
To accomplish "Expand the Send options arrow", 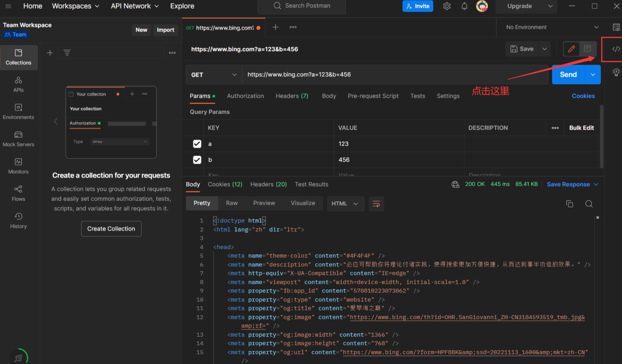I will (x=593, y=75).
